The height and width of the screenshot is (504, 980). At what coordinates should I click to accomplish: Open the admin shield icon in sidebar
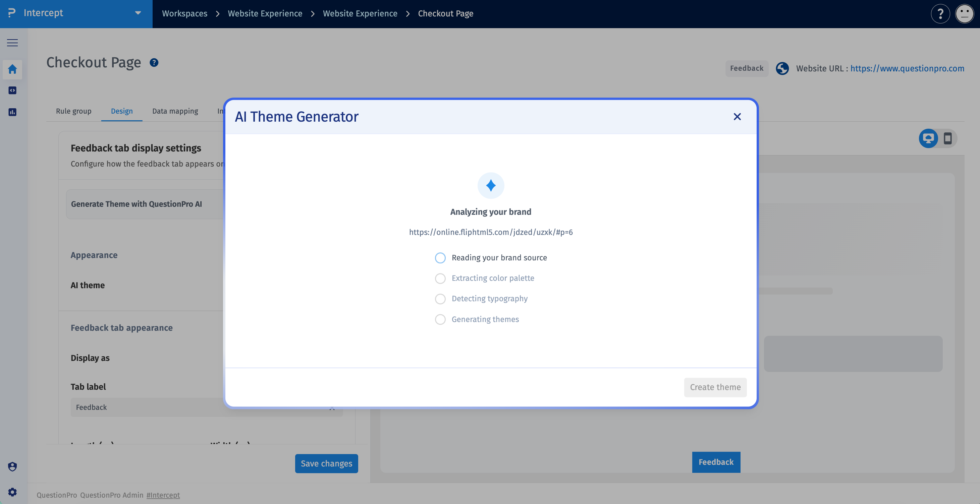pos(12,466)
